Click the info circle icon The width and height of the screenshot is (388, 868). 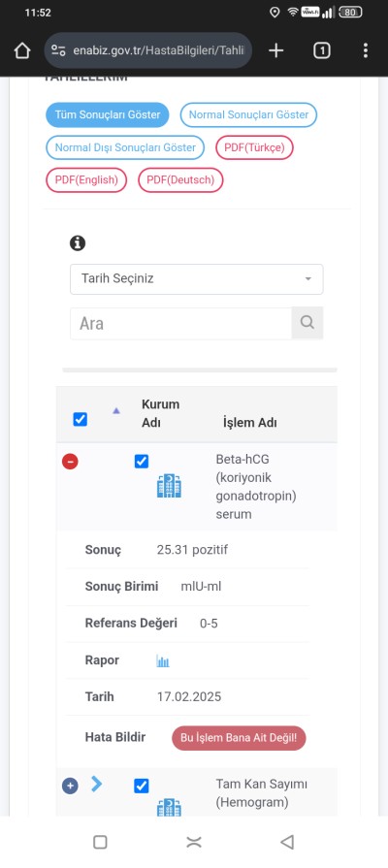tap(78, 243)
